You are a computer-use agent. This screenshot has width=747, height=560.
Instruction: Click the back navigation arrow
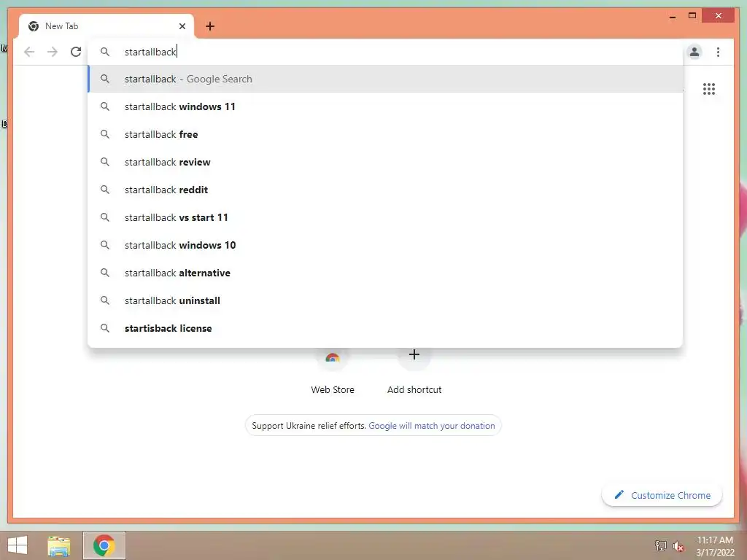coord(29,52)
